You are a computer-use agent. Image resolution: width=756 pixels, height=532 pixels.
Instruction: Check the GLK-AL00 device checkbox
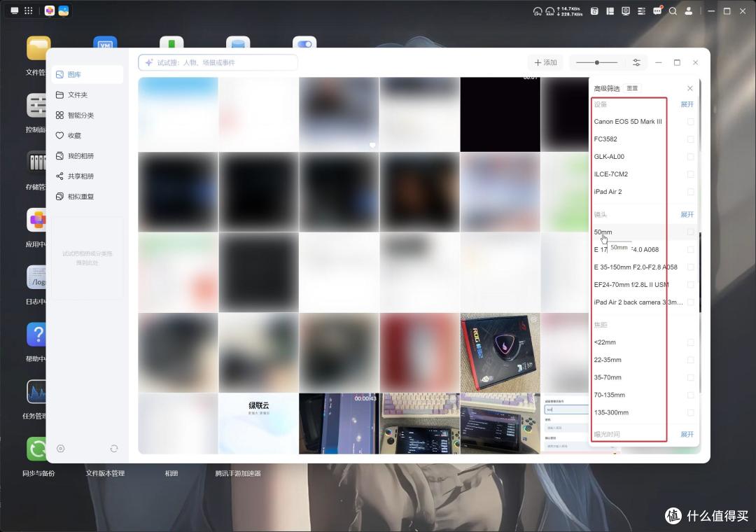click(x=690, y=157)
